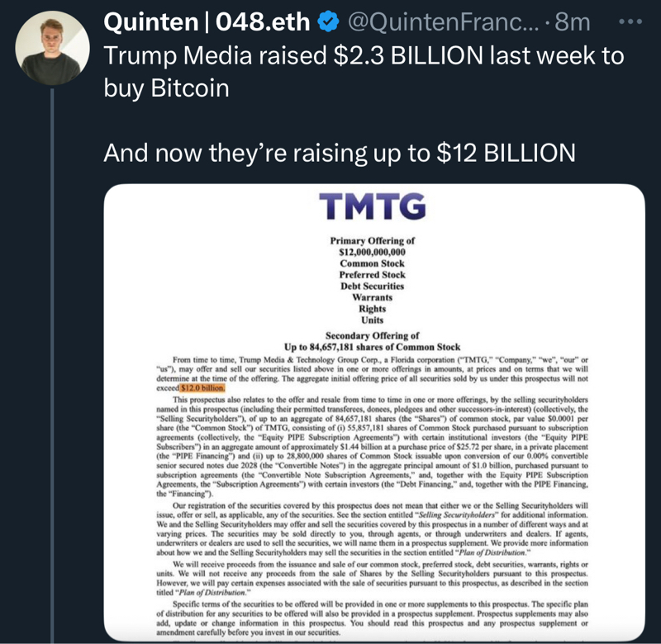This screenshot has width=661, height=644.
Task: Click the "Secondary Offering of" heading
Action: pyautogui.click(x=372, y=336)
